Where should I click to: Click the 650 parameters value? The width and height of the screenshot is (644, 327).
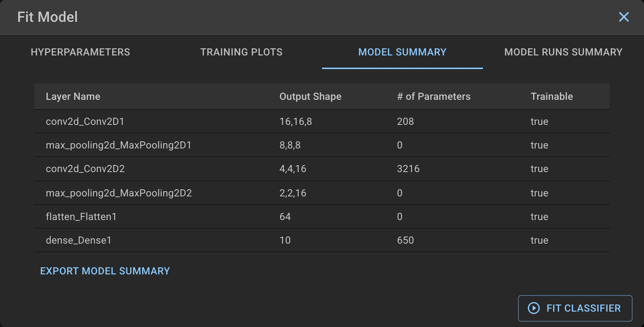(405, 240)
